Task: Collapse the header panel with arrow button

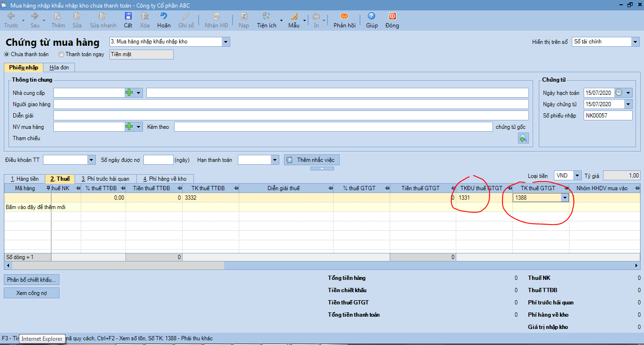Action: (x=322, y=168)
